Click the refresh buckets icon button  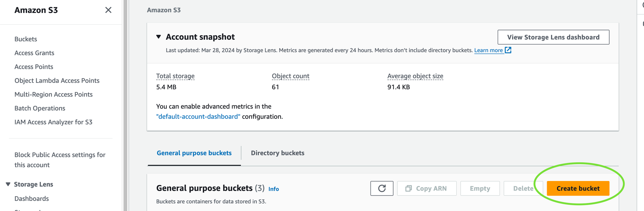click(382, 188)
